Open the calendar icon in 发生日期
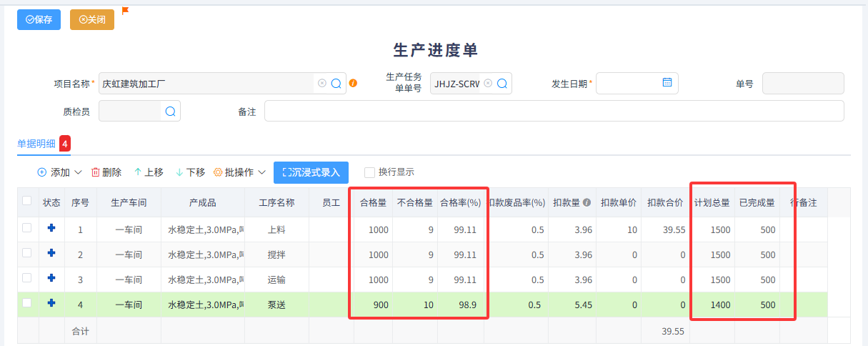Image resolution: width=868 pixels, height=346 pixels. tap(667, 83)
